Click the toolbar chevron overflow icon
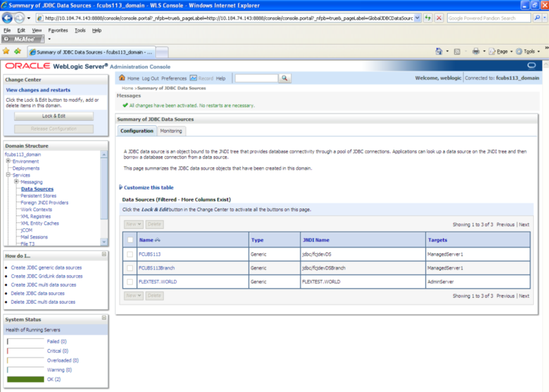The height and width of the screenshot is (392, 549). click(x=546, y=48)
